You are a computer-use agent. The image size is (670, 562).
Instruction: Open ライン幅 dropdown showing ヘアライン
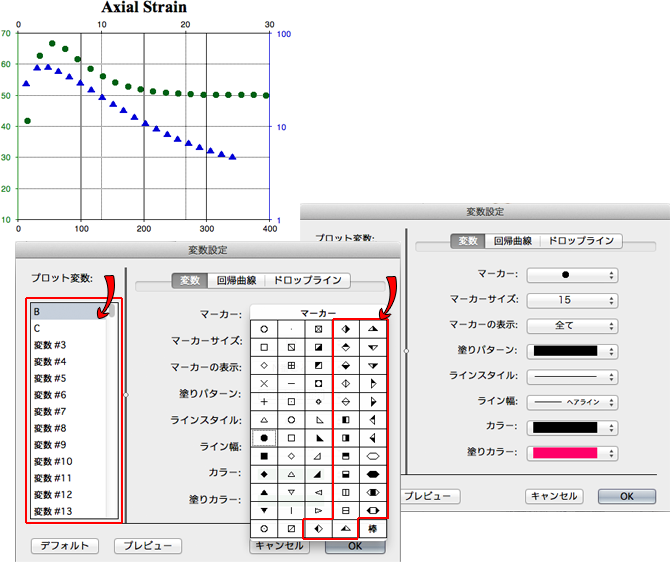click(572, 402)
